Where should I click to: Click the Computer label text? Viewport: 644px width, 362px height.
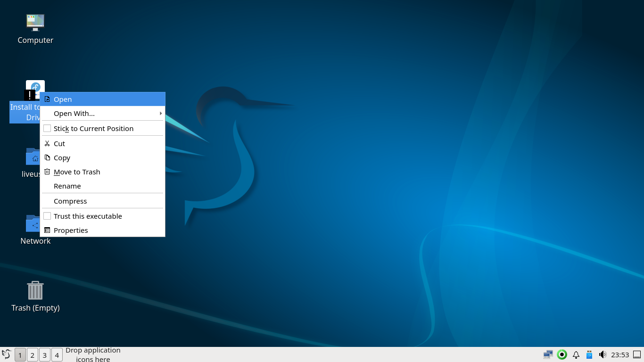tap(35, 41)
